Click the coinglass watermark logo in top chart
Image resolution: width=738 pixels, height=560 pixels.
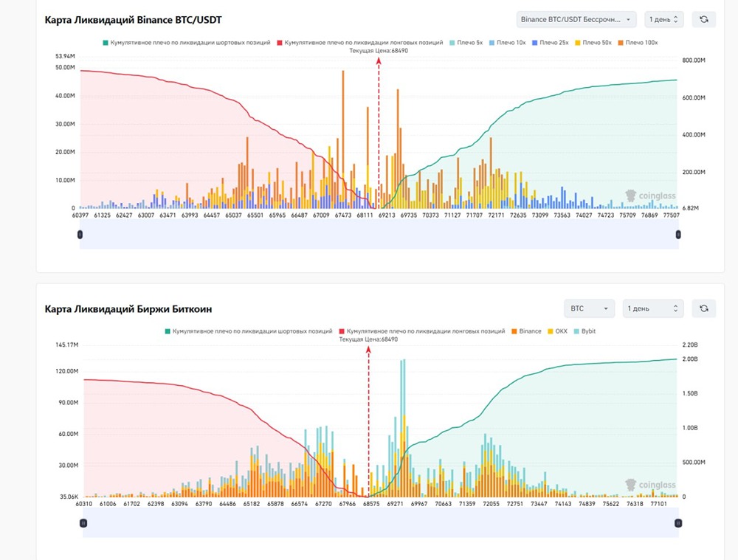tap(650, 196)
